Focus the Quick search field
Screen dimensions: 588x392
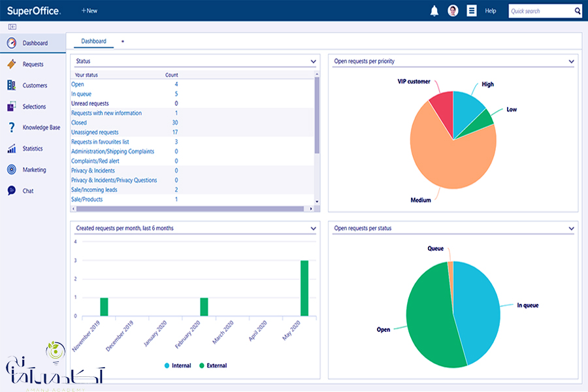pos(541,11)
